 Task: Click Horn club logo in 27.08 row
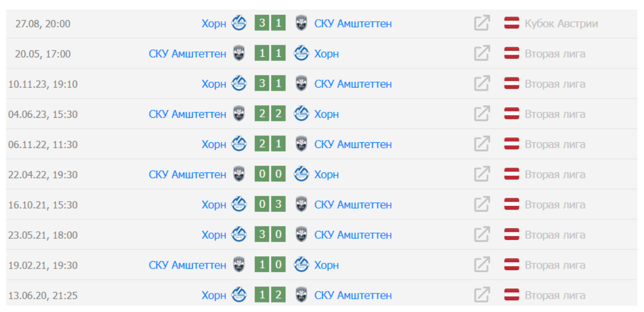tap(239, 23)
